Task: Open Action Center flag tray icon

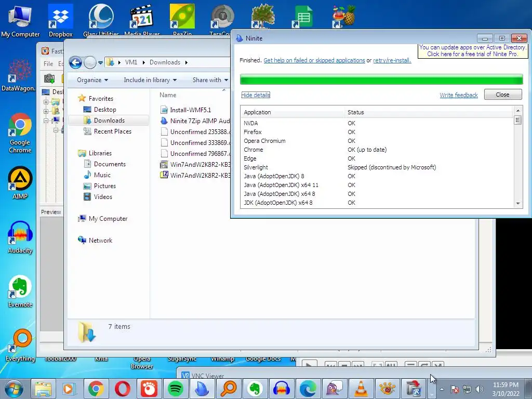Action: point(455,389)
